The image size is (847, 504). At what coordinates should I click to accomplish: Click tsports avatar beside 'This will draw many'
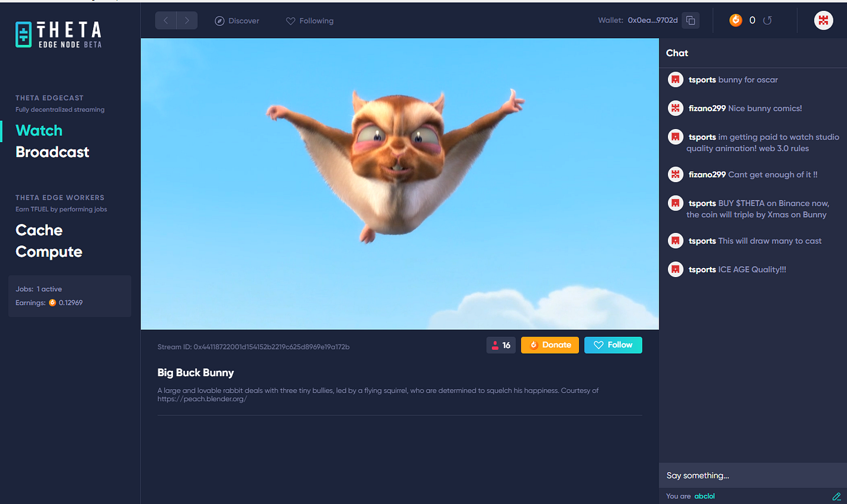tap(675, 241)
